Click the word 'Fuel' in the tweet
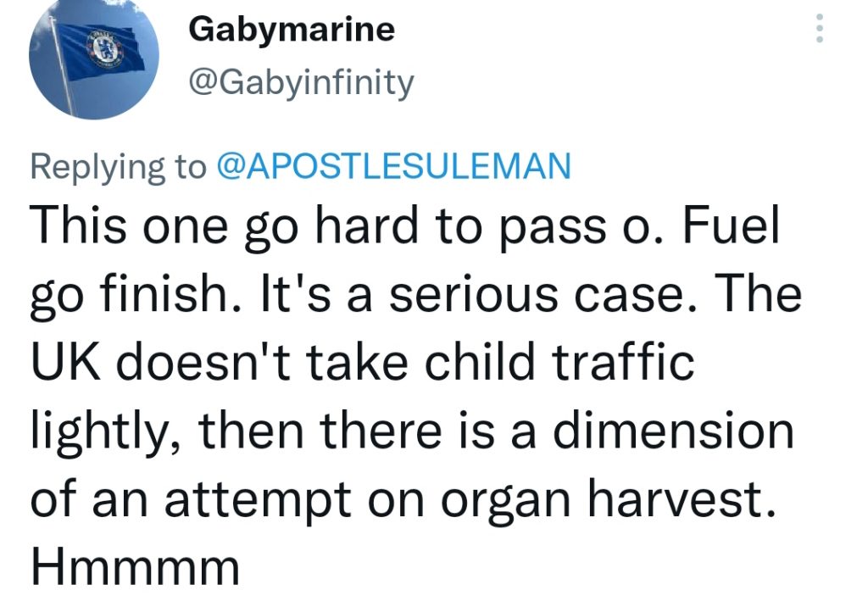Screen dimensions: 868x612 tap(731, 225)
